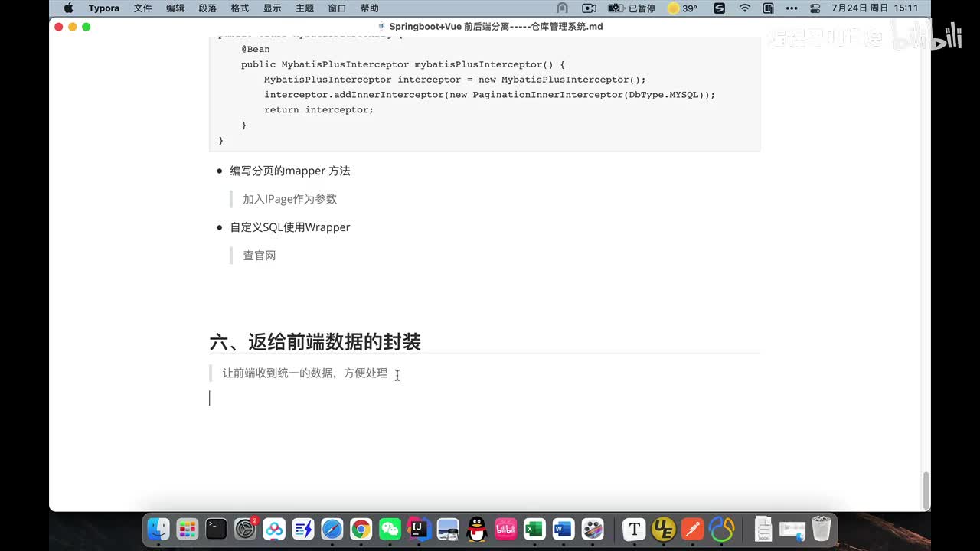The image size is (980, 551).
Task: Open the blue lightning notes app in Dock
Action: tap(303, 529)
